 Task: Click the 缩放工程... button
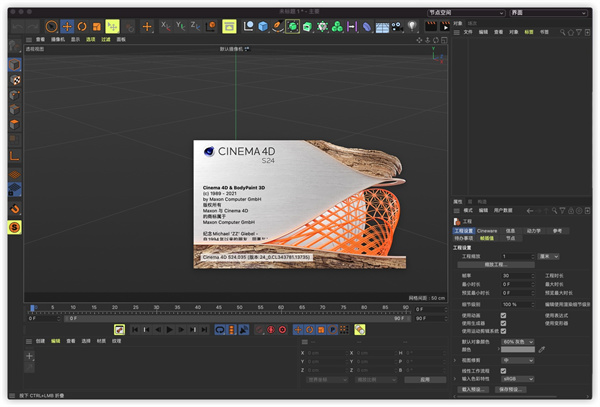(495, 264)
